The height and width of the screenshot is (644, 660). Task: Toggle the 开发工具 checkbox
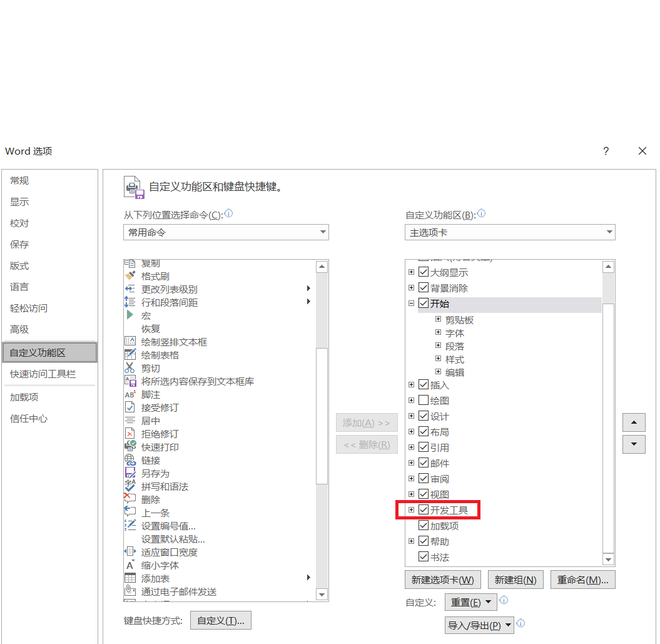tap(424, 510)
